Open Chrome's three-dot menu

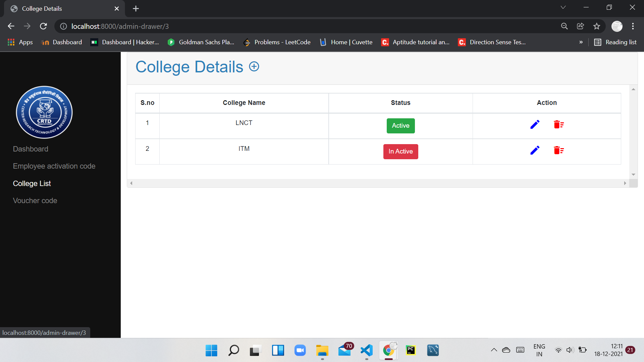coord(633,26)
